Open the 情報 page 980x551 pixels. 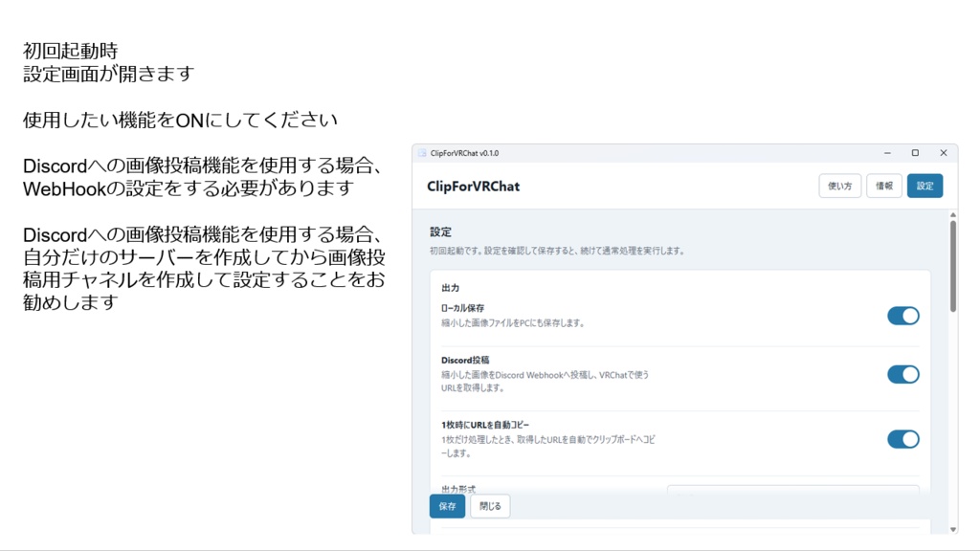883,186
